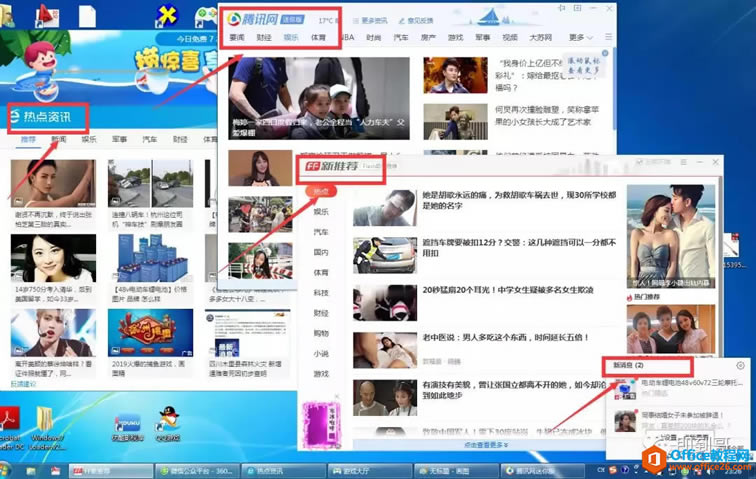Open the 遮挡车牌要被扣12分 headline

[x=519, y=247]
